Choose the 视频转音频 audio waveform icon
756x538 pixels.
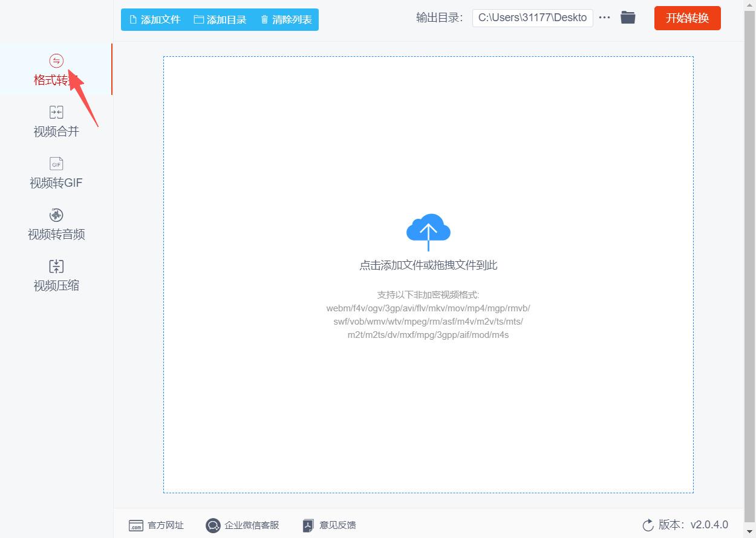[x=56, y=215]
